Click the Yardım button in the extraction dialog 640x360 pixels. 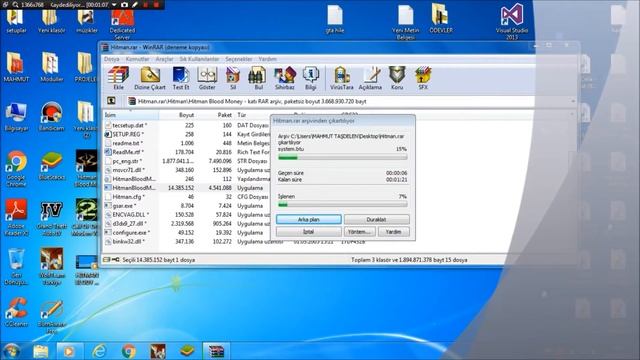point(393,232)
